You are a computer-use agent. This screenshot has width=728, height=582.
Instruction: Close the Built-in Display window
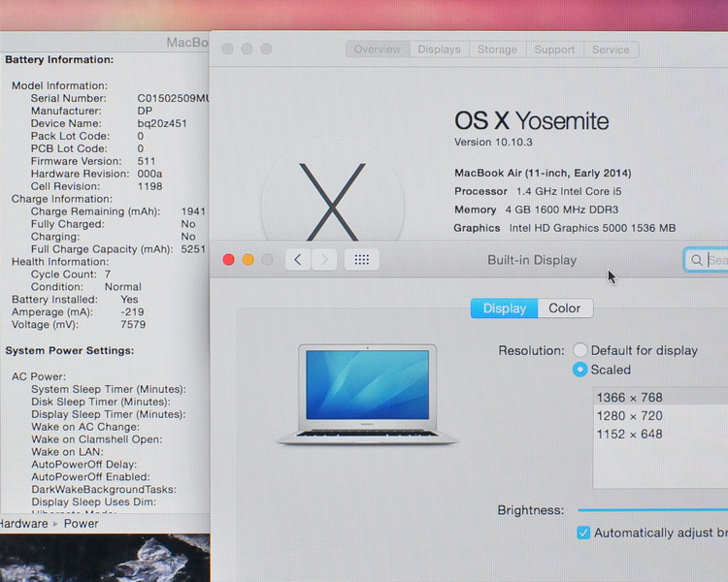point(228,259)
